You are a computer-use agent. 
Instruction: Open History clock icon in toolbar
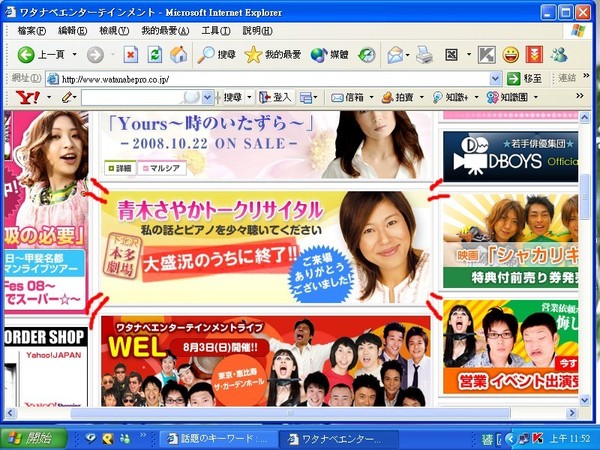click(367, 55)
